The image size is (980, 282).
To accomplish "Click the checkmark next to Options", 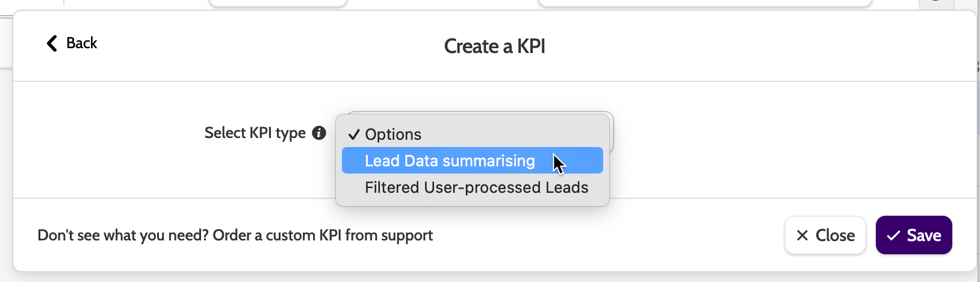I will [x=354, y=134].
